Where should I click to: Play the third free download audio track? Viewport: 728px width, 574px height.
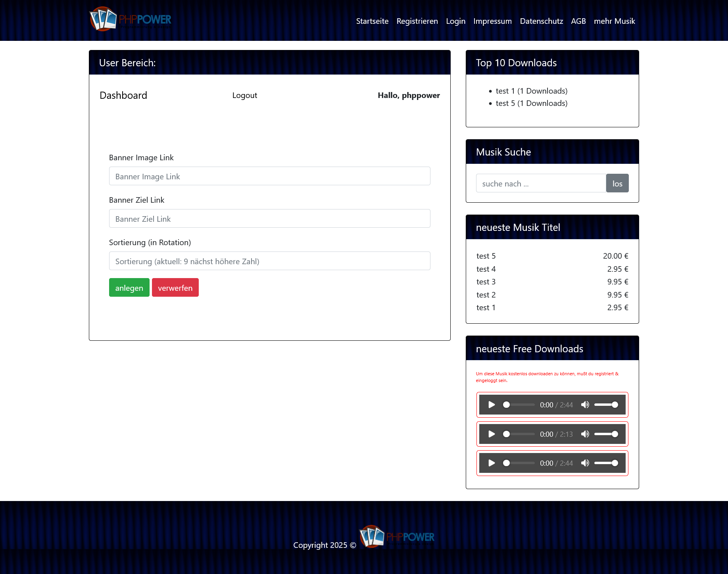492,463
